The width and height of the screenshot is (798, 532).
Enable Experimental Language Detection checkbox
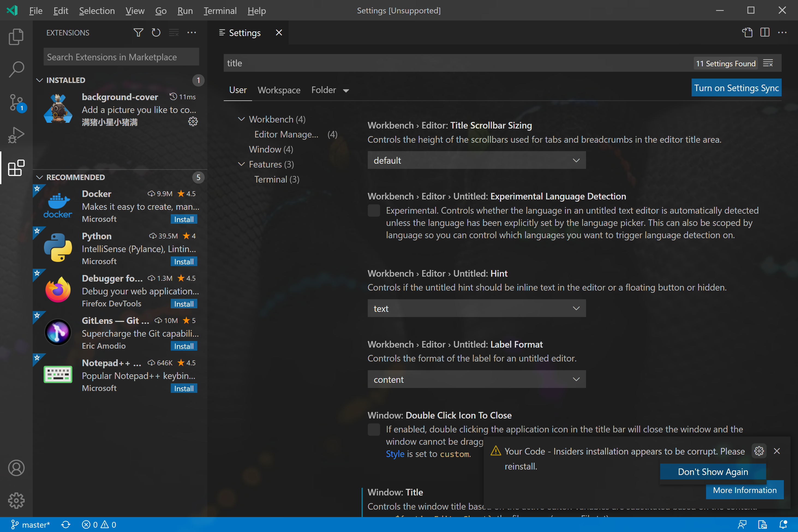[x=373, y=210]
